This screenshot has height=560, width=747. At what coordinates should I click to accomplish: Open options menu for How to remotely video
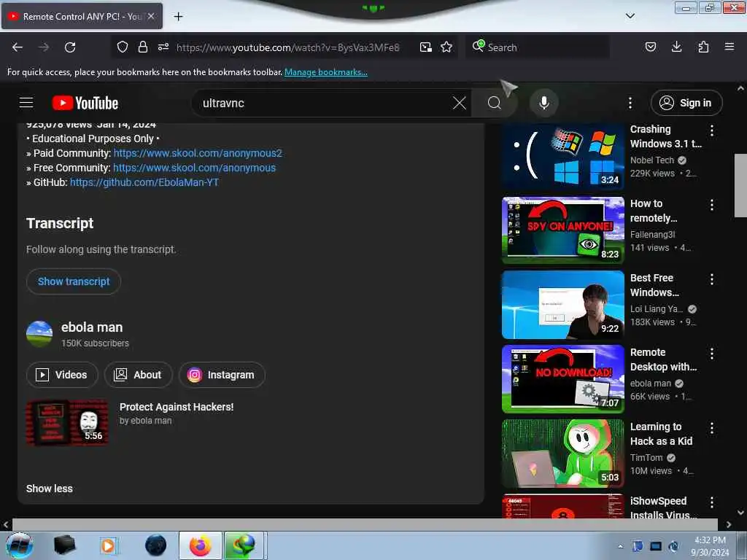712,205
